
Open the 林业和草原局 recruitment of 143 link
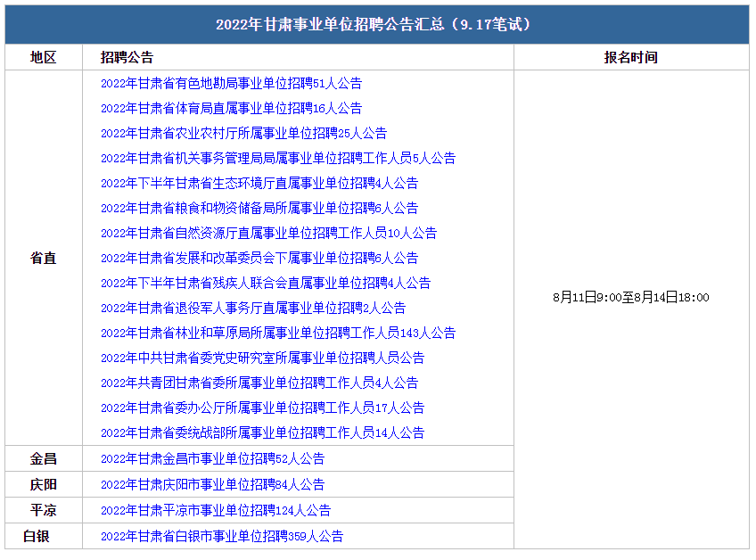(x=278, y=334)
